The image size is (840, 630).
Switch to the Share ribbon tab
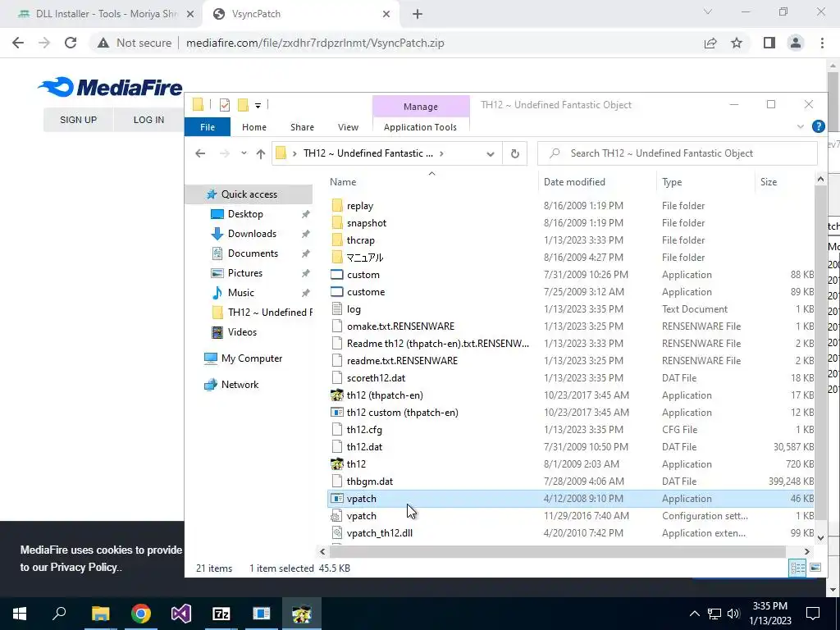point(302,127)
